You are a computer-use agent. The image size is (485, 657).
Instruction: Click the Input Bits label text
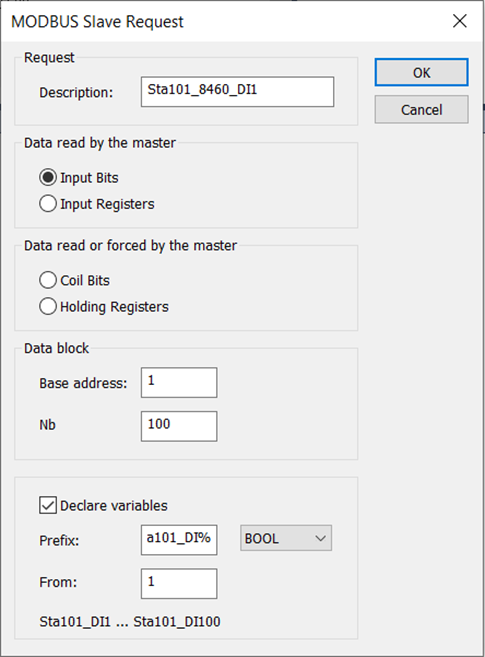89,178
